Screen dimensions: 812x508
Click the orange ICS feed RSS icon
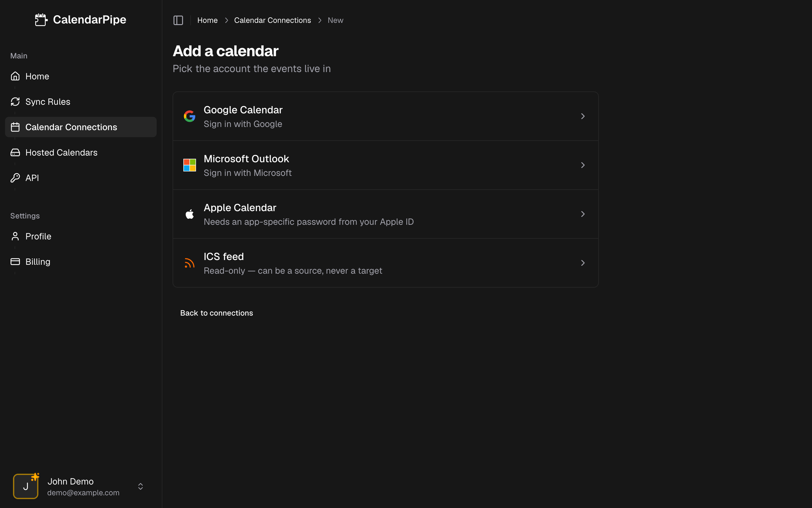pyautogui.click(x=190, y=263)
